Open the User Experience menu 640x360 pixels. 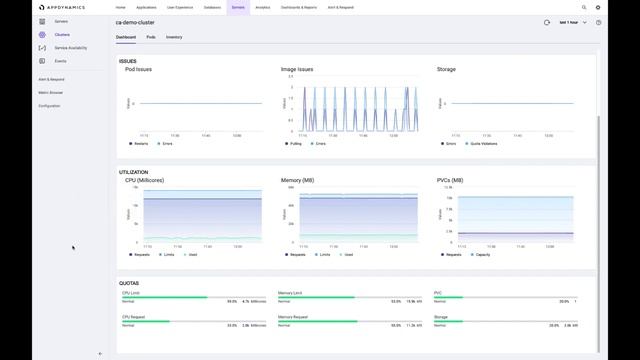coord(180,7)
